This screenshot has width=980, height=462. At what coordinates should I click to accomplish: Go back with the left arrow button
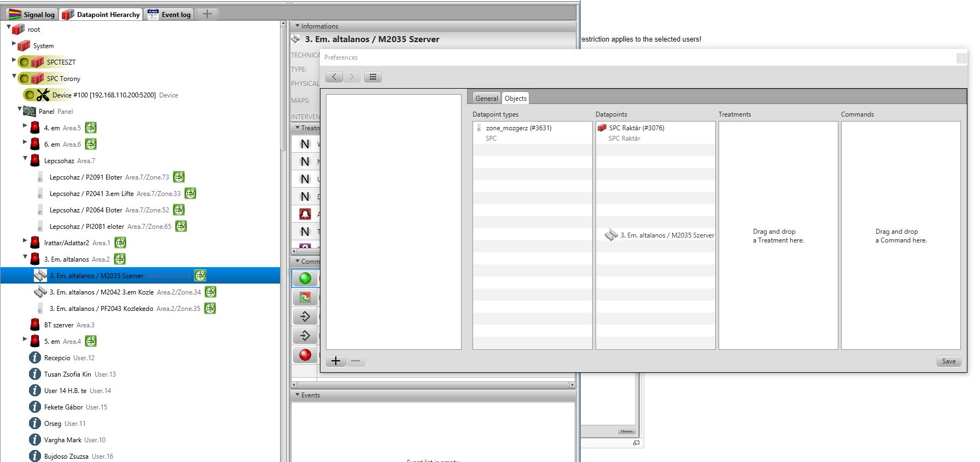pyautogui.click(x=334, y=77)
